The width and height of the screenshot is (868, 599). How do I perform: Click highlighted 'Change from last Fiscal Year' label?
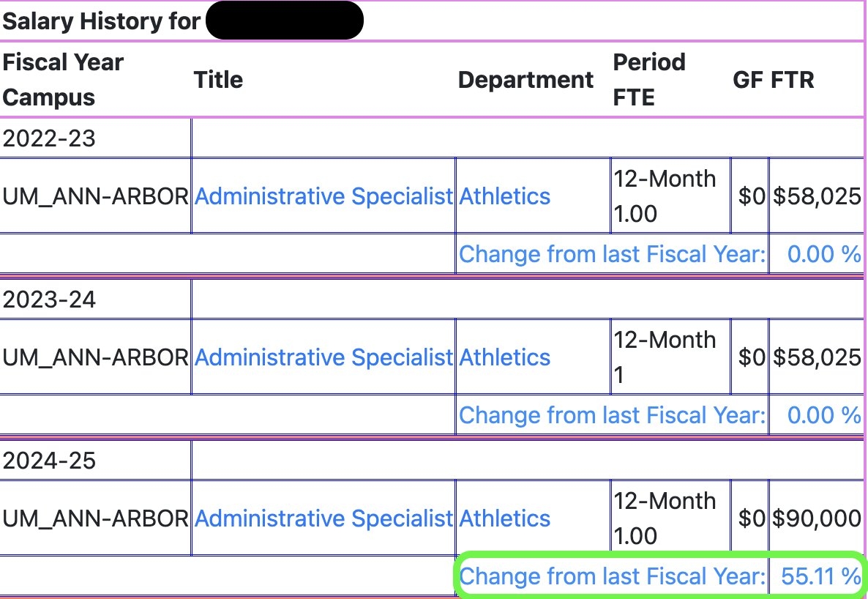click(x=612, y=576)
